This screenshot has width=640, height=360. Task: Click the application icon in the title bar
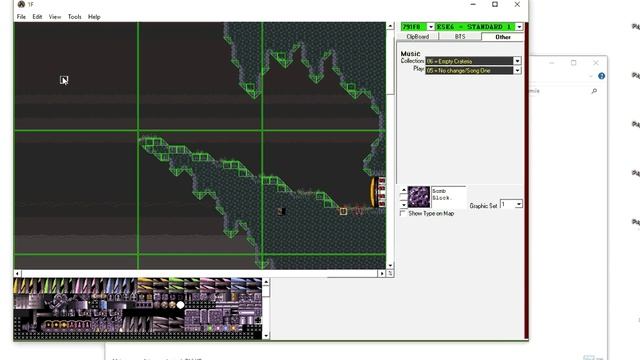tap(21, 4)
